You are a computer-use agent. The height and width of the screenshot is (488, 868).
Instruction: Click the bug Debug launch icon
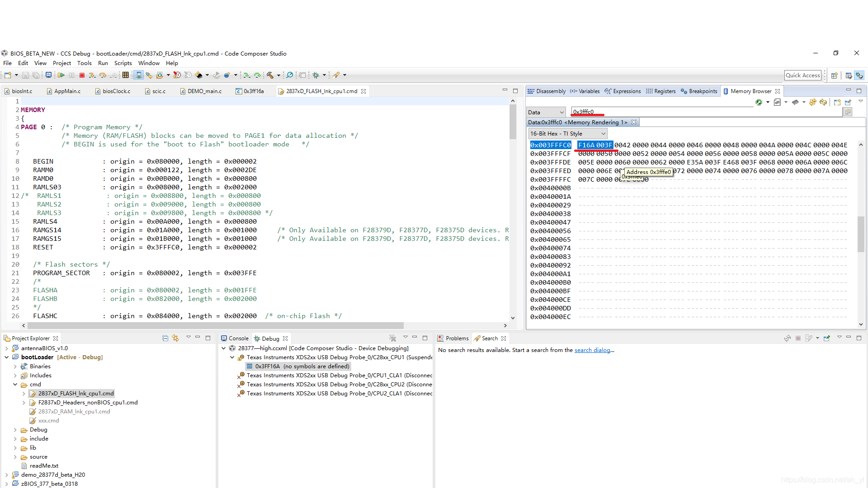click(316, 75)
